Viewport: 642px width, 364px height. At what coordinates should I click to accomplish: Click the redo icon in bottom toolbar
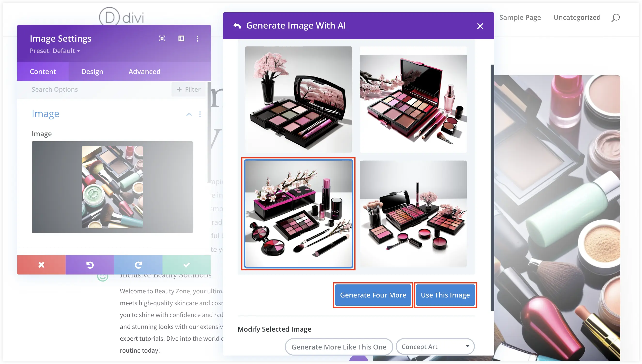[x=138, y=265]
